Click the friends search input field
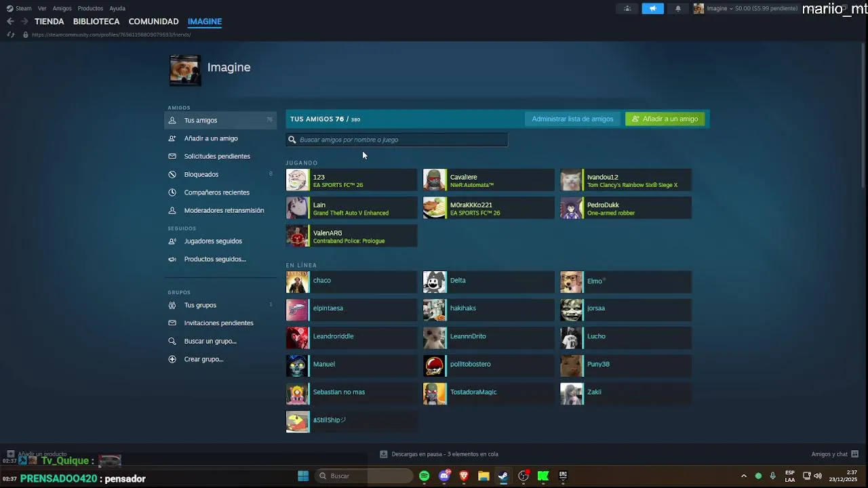 click(x=397, y=140)
